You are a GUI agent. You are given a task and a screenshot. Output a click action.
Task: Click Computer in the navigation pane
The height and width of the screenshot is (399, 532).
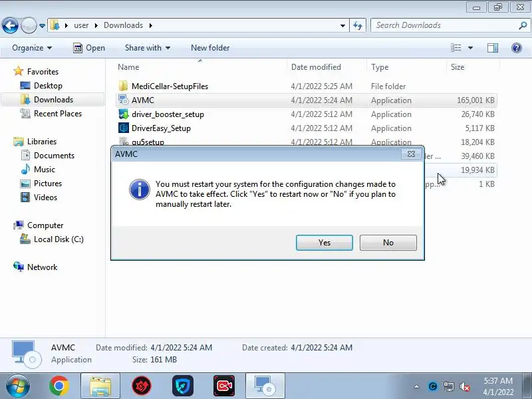pos(45,225)
